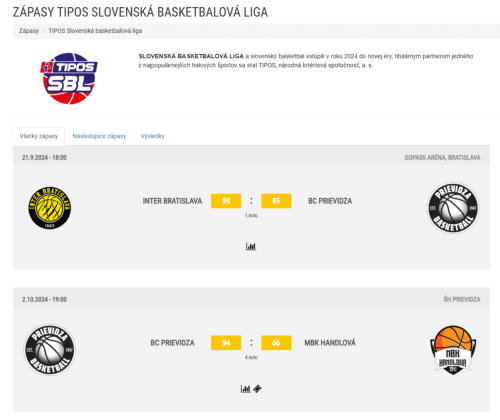Click TIPOS Slovenská basketbalová liga breadcrumb
This screenshot has width=500, height=420.
[95, 31]
